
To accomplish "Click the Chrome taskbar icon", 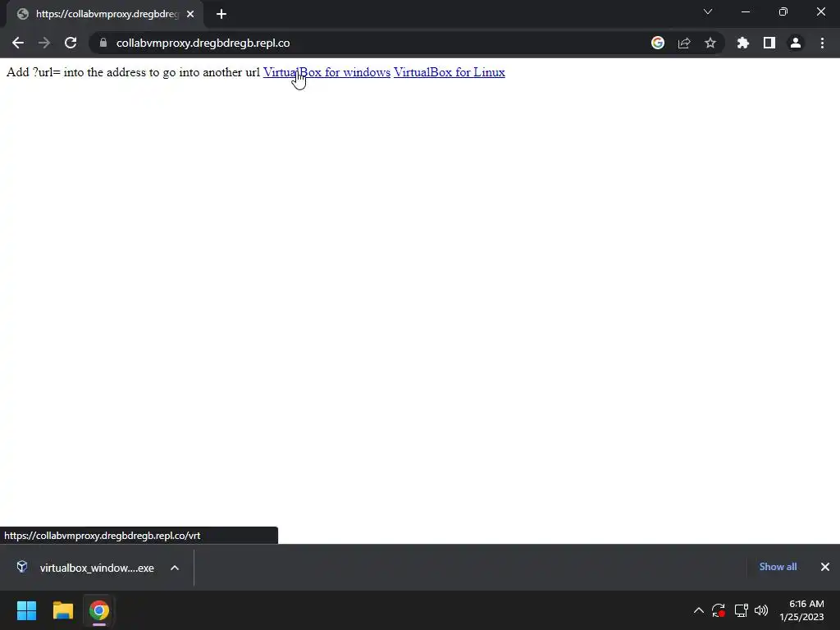I will click(x=99, y=610).
